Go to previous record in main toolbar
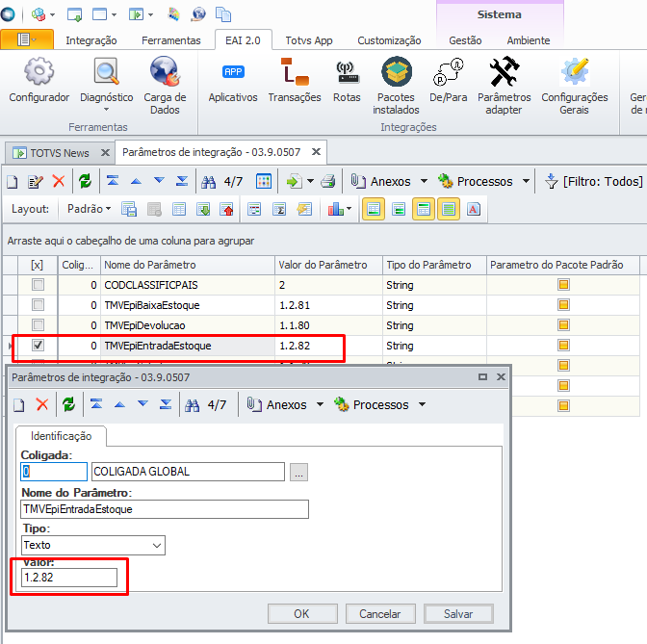Screen dimensions: 647x644 pyautogui.click(x=136, y=181)
